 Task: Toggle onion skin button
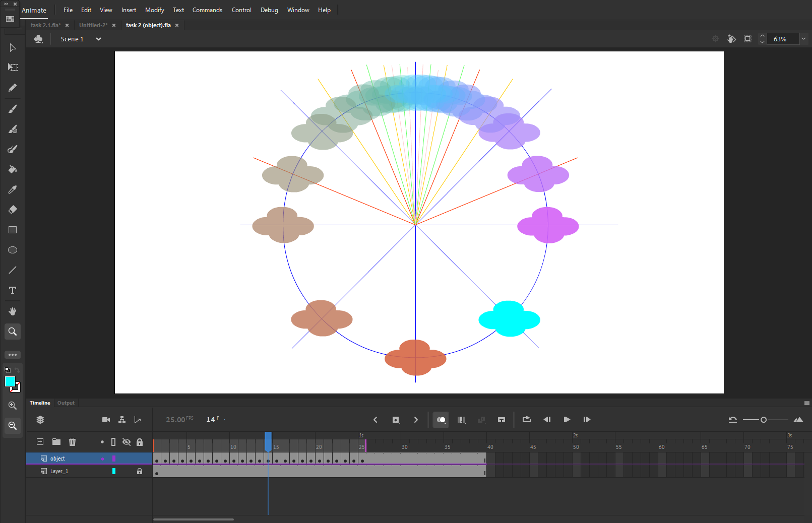(x=441, y=420)
